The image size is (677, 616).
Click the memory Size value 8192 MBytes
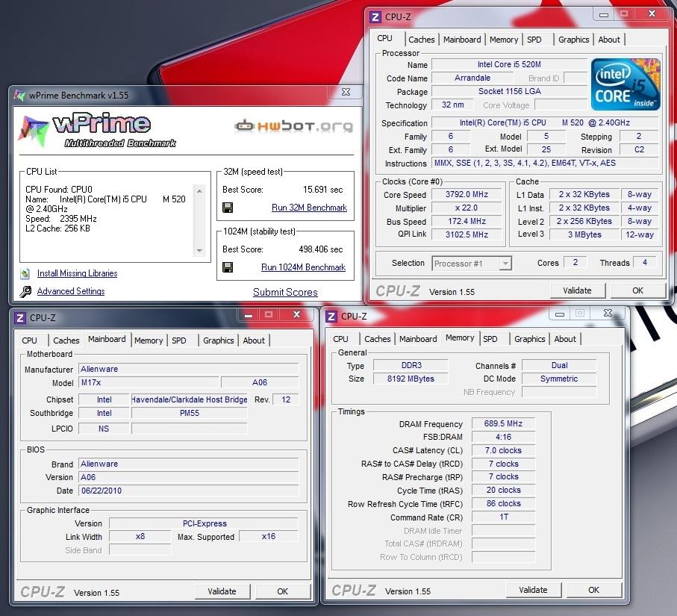point(411,379)
